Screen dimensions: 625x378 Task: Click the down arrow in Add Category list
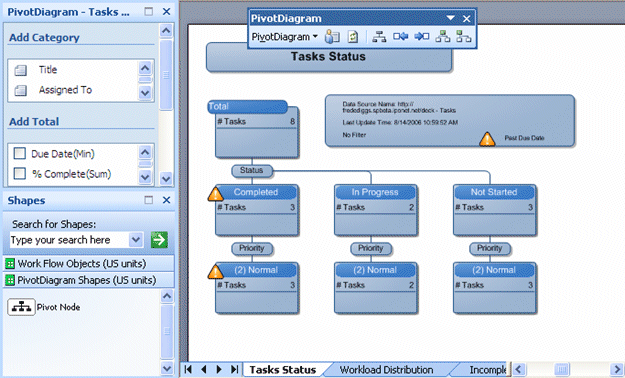(x=145, y=93)
